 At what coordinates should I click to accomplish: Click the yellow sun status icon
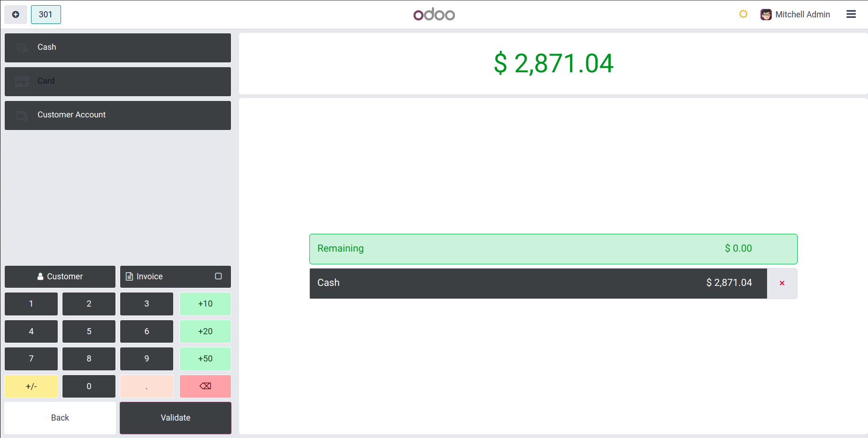point(743,14)
